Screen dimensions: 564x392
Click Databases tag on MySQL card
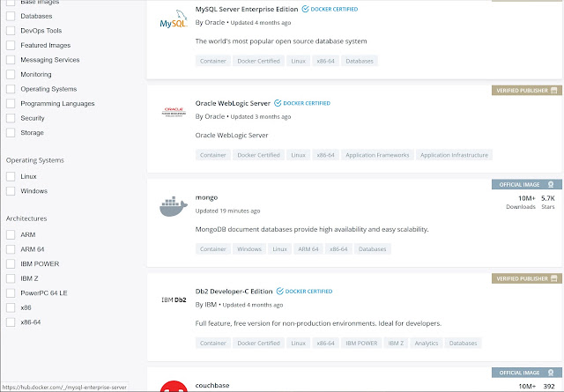(360, 61)
